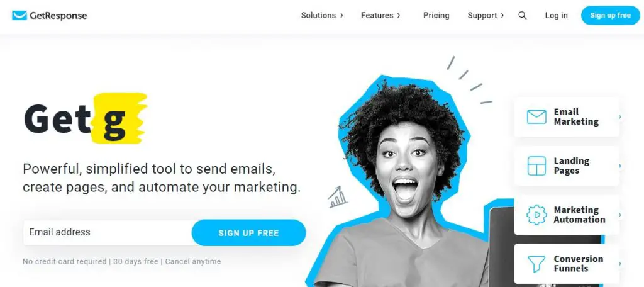Expand the Features menu chevron

(x=398, y=16)
